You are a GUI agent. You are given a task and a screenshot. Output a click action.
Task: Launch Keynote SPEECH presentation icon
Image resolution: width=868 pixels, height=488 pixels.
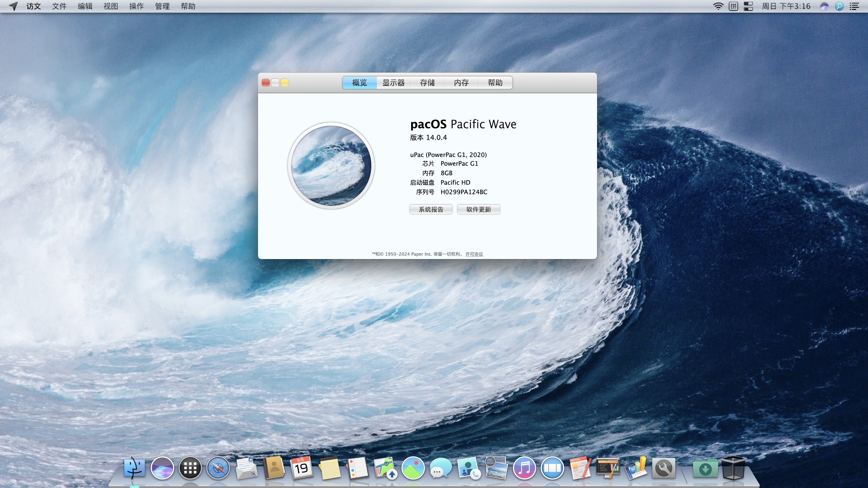point(608,468)
